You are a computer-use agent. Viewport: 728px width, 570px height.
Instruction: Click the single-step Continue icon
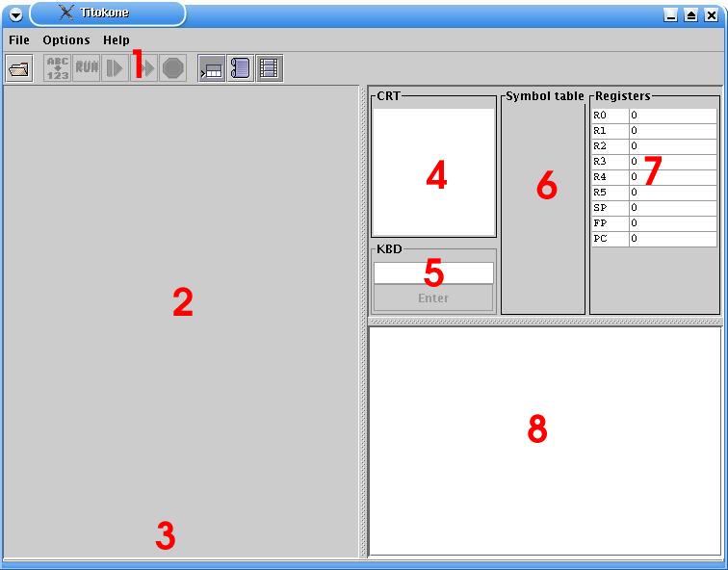[115, 68]
